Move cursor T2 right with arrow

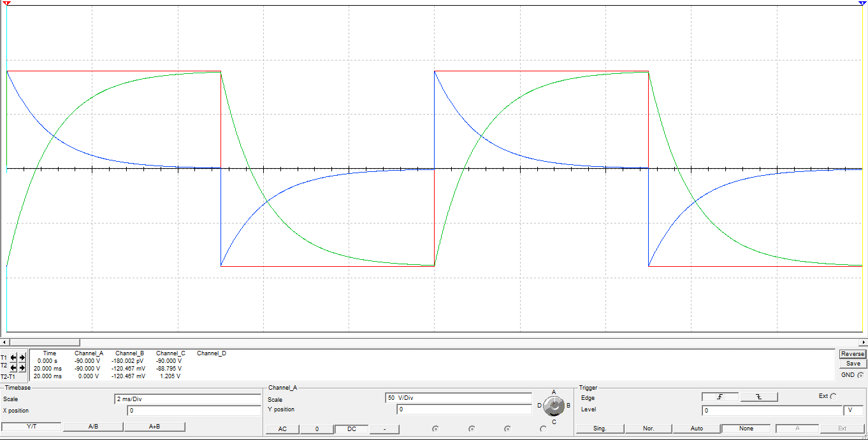click(22, 367)
